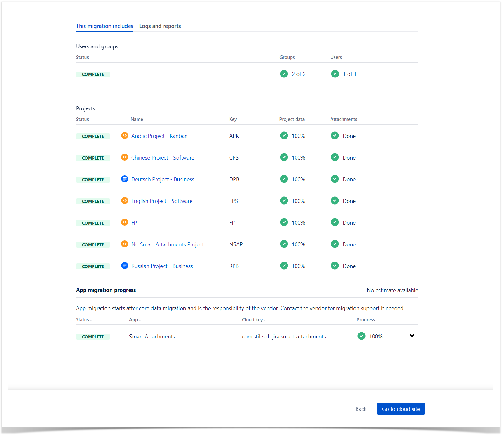Expand the Smart Attachments row chevron

tap(412, 336)
